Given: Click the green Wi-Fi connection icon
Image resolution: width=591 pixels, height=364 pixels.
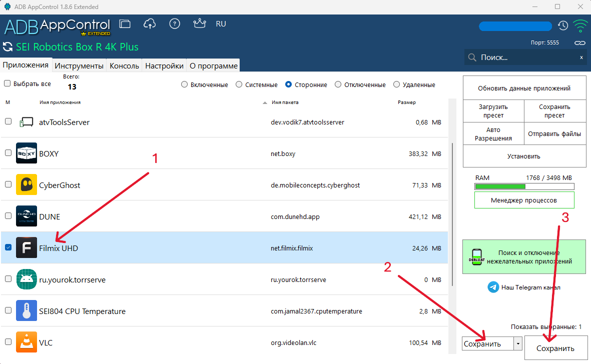Looking at the screenshot, I should (x=580, y=25).
